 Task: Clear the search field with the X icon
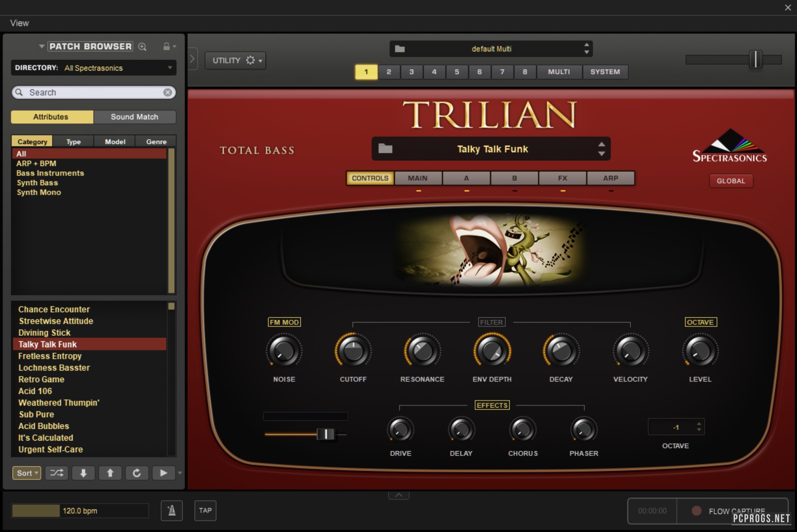click(168, 92)
